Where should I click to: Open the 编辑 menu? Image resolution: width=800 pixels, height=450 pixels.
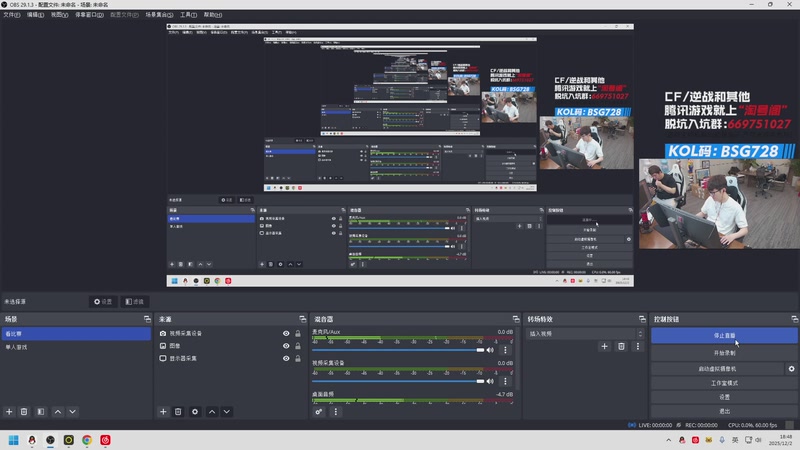(x=35, y=15)
